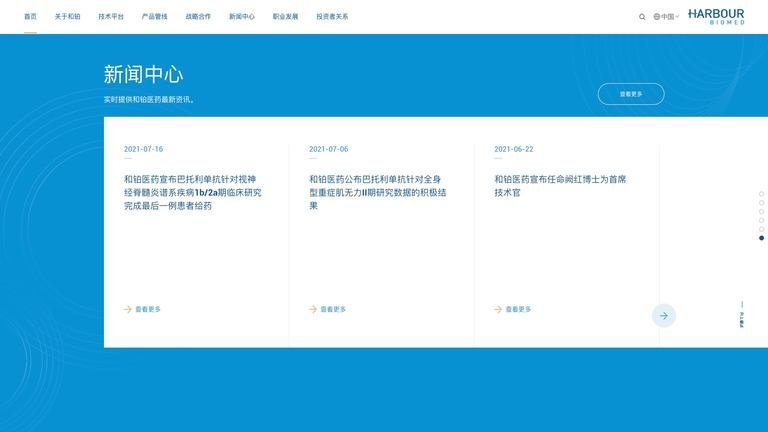Open 查看更多 link for 2021-07-06 news
This screenshot has height=432, width=768.
click(x=333, y=309)
